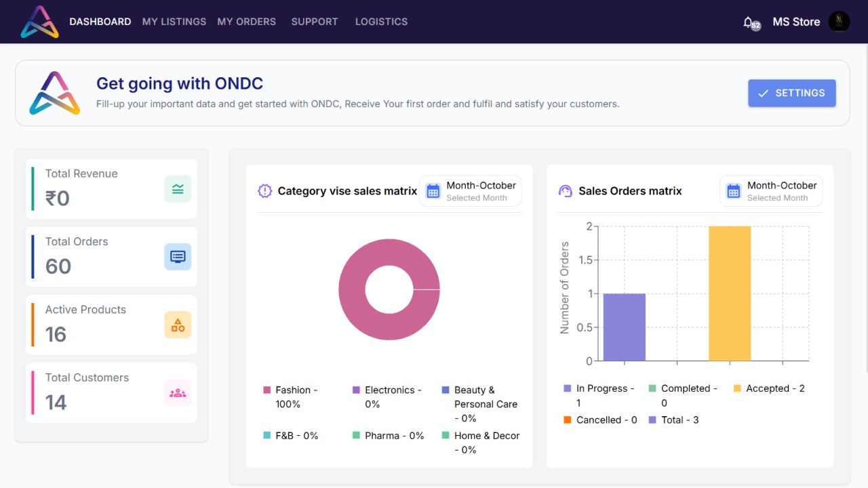Open the My Listings menu
Image resolution: width=868 pixels, height=488 pixels.
coord(174,22)
